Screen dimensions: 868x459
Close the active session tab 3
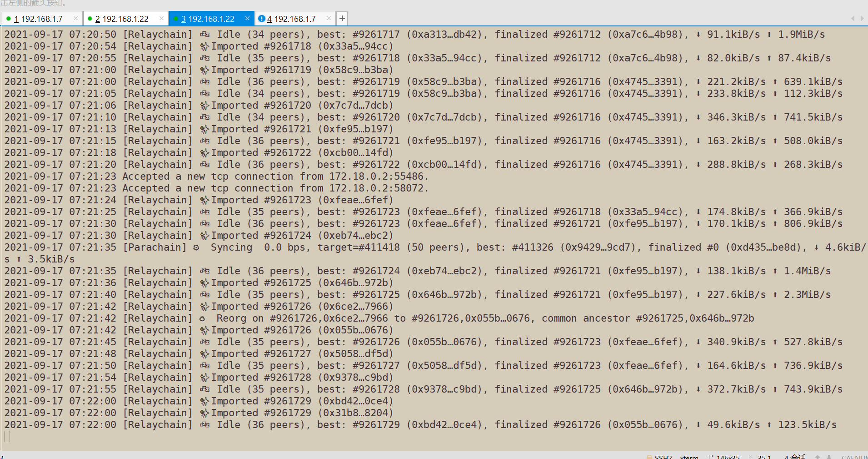click(x=247, y=18)
